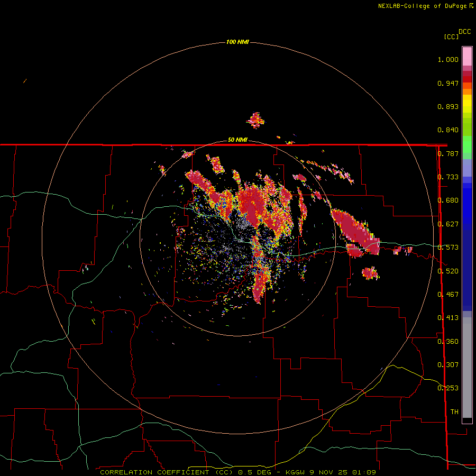Screen dimensions: 476x476
Task: Click the DCC label above the color scale
Action: click(x=465, y=32)
